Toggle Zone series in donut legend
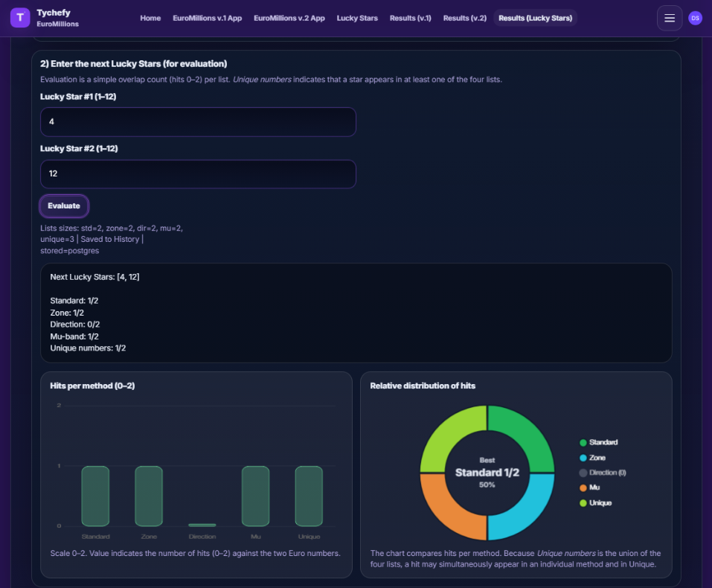 597,458
